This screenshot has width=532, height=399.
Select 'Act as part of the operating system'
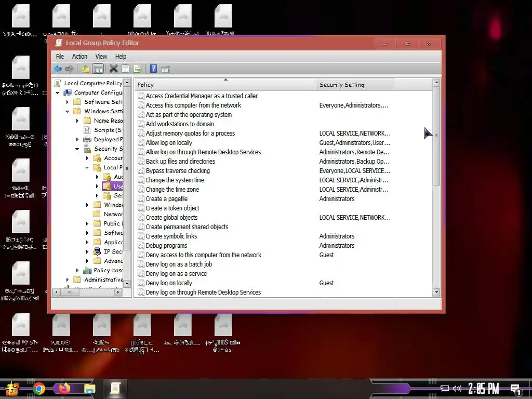point(189,115)
